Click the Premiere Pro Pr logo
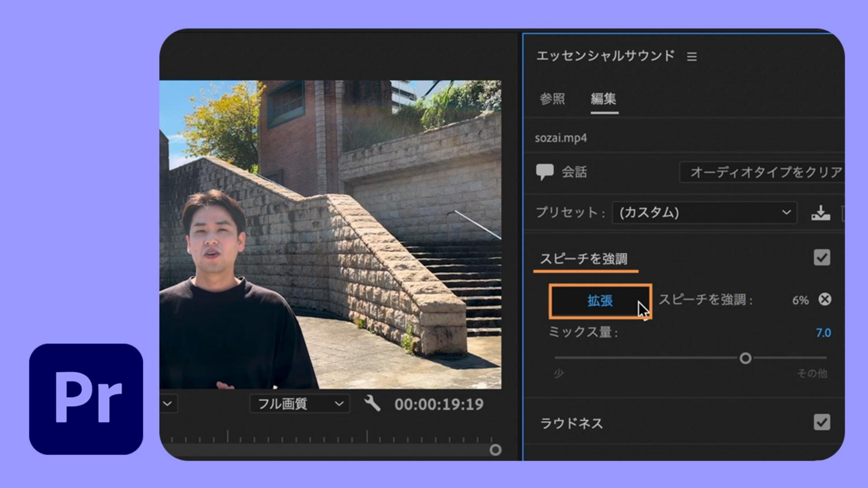This screenshot has width=868, height=488. click(86, 399)
